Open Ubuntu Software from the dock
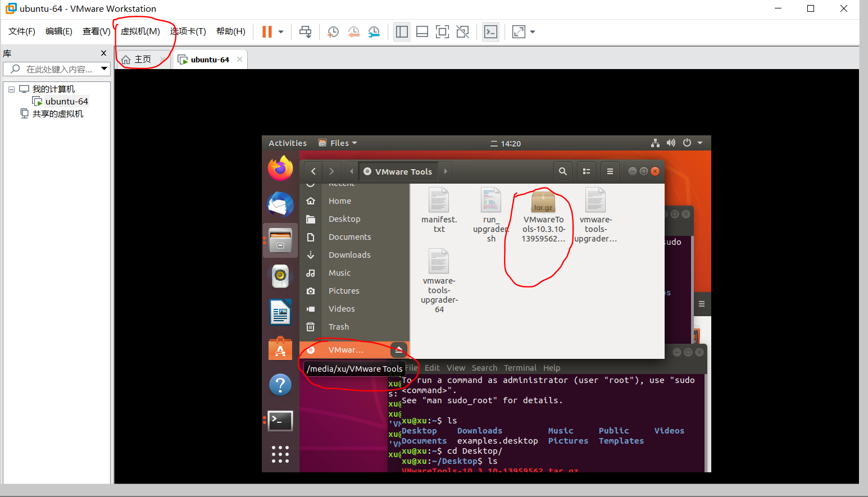 coord(280,349)
